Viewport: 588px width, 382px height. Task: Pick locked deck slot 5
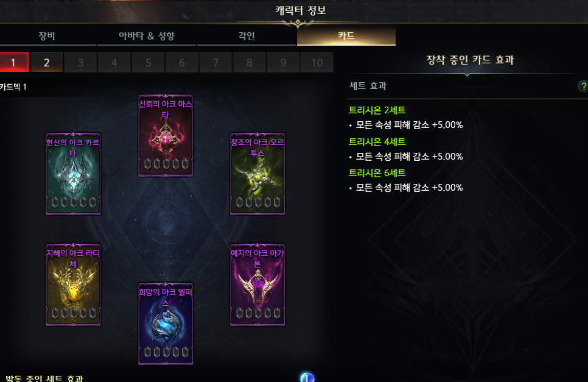[x=148, y=62]
